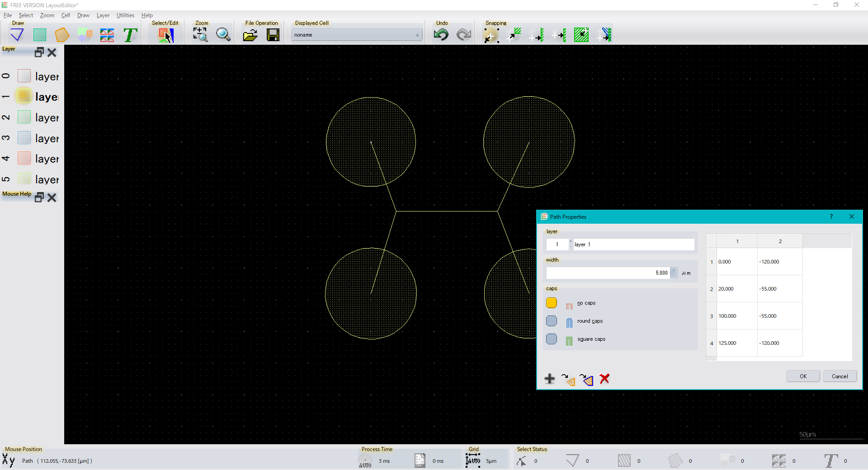Select the round caps option

point(552,321)
